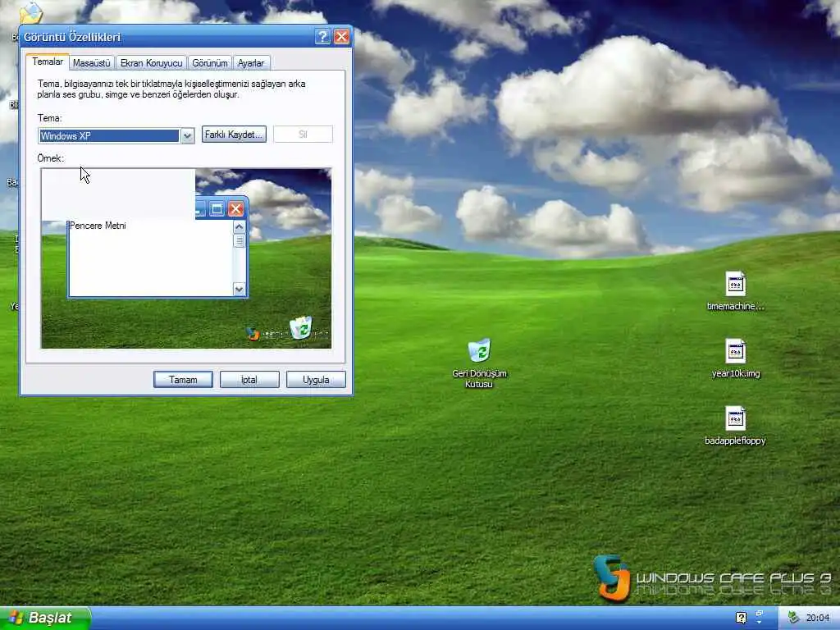
Task: Close the Görüntü Özellikleri dialog
Action: pyautogui.click(x=341, y=36)
